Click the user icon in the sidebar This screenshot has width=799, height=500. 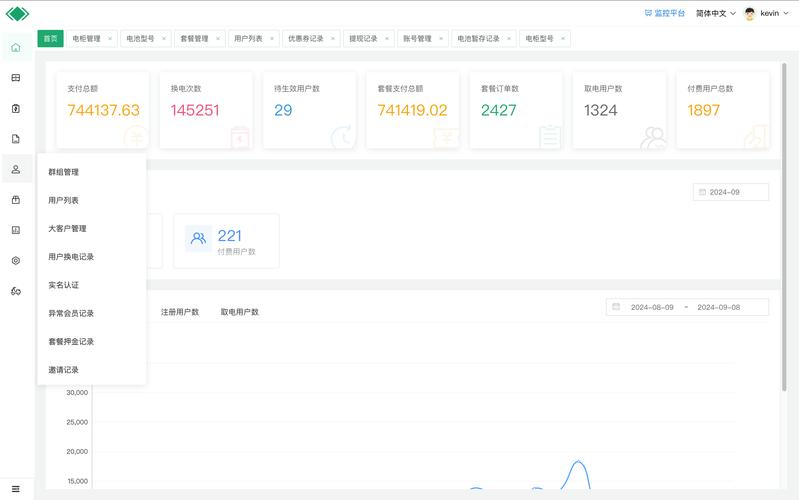16,169
